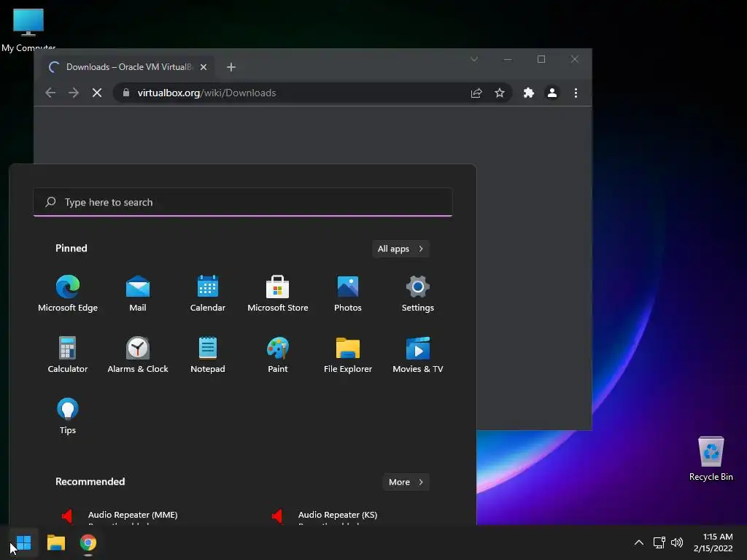Open the Chrome profile icon
This screenshot has height=560, width=747.
tap(552, 93)
